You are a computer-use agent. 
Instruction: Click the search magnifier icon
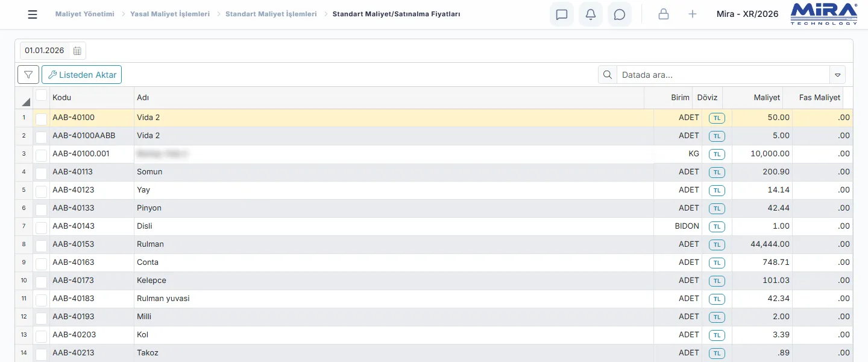(x=608, y=75)
